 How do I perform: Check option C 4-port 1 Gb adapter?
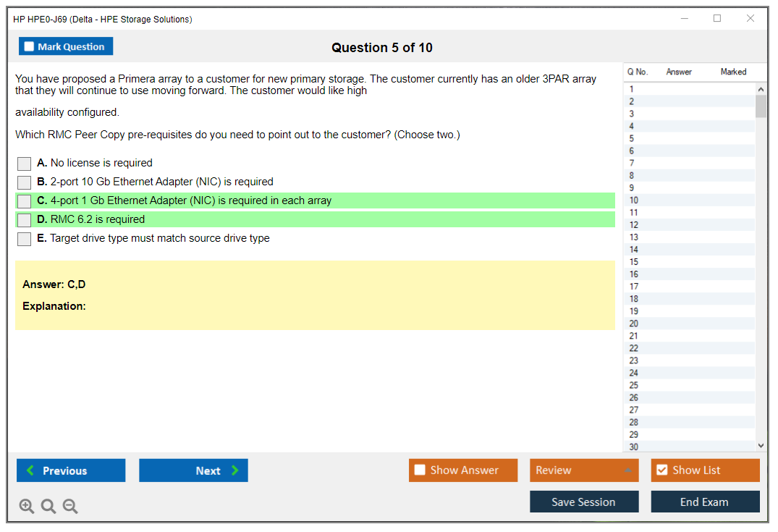(25, 201)
